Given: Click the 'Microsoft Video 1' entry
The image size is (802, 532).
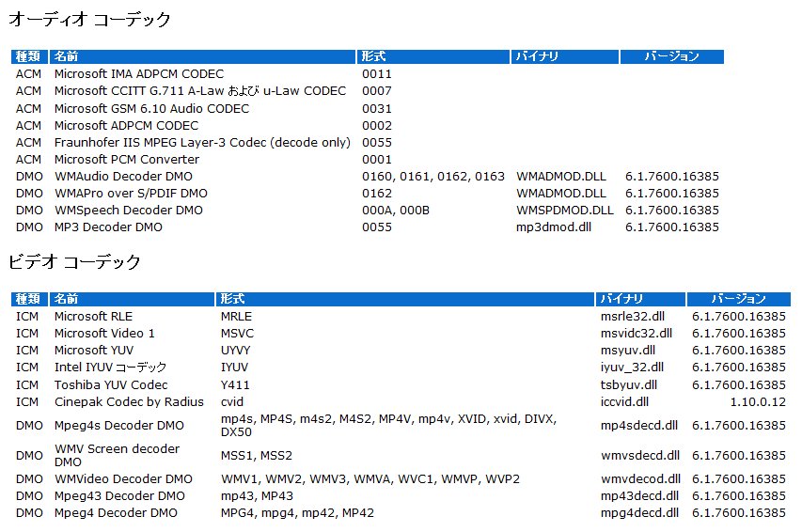Looking at the screenshot, I should point(104,333).
